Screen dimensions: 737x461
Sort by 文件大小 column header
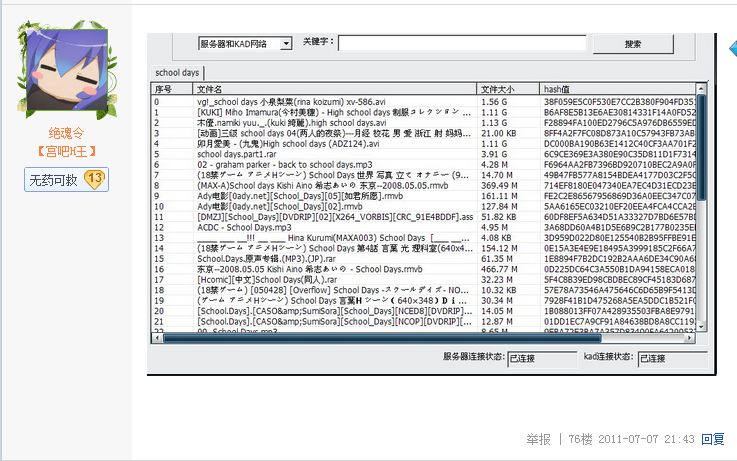[508, 89]
